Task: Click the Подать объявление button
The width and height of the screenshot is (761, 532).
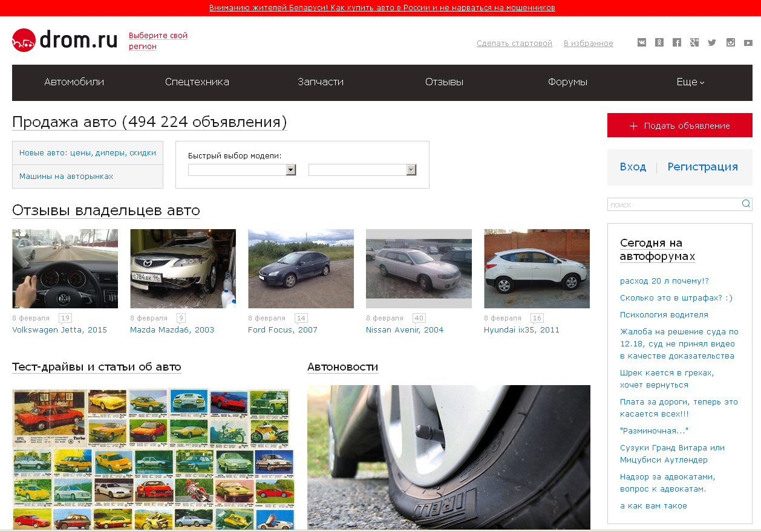Action: pyautogui.click(x=680, y=126)
